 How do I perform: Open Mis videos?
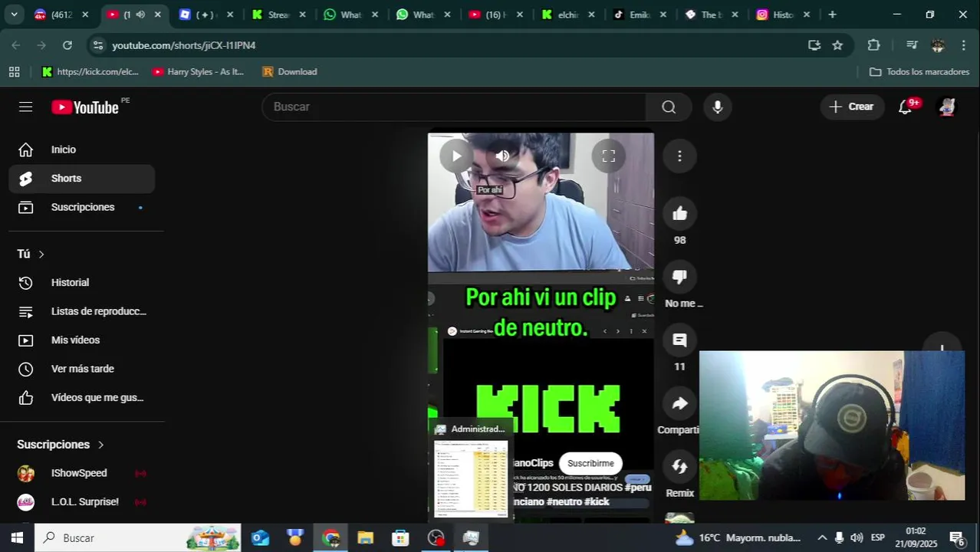click(81, 340)
